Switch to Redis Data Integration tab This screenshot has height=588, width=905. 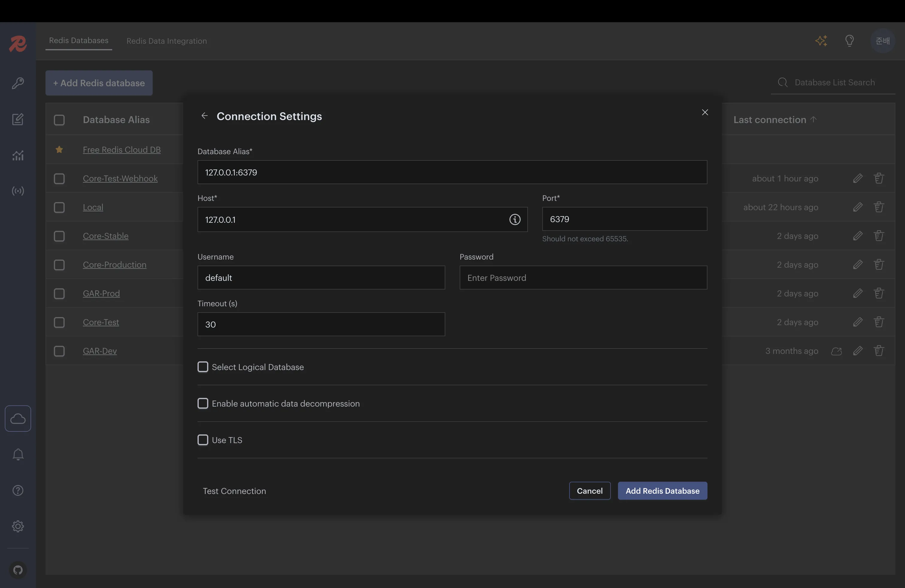click(167, 41)
